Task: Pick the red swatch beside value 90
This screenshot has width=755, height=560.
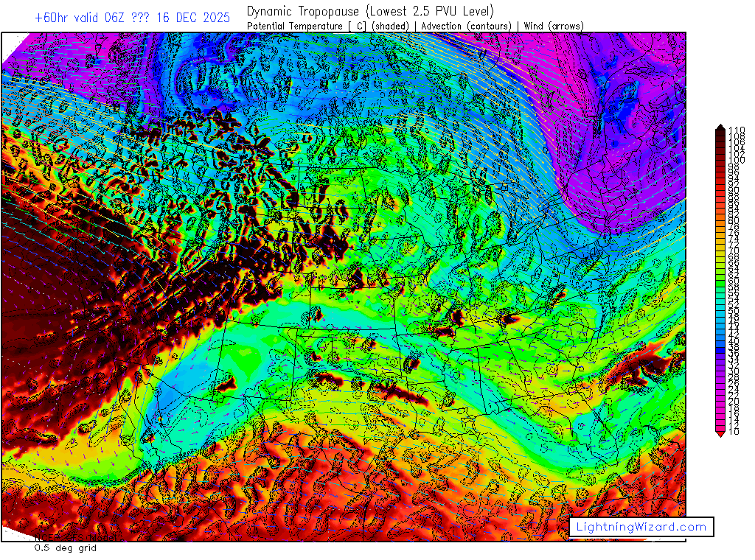Action: (x=720, y=190)
